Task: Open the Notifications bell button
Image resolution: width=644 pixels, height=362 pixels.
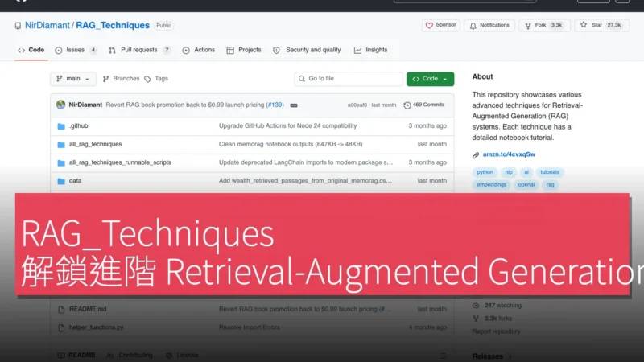Action: click(x=489, y=26)
